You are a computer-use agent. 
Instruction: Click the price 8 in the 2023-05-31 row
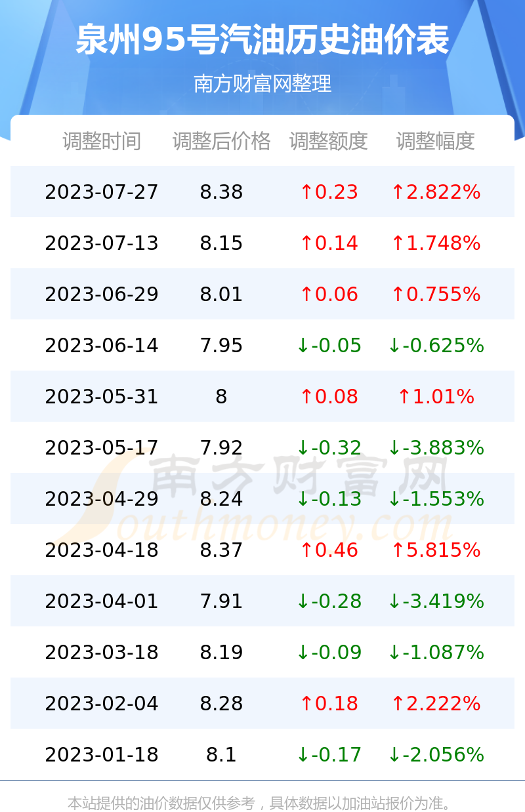(x=221, y=397)
